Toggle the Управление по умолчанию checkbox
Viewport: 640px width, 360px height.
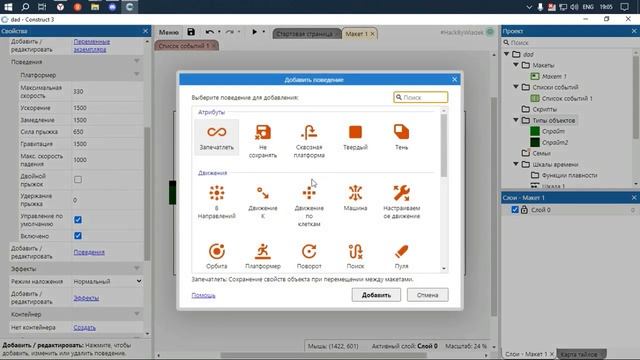[78, 220]
